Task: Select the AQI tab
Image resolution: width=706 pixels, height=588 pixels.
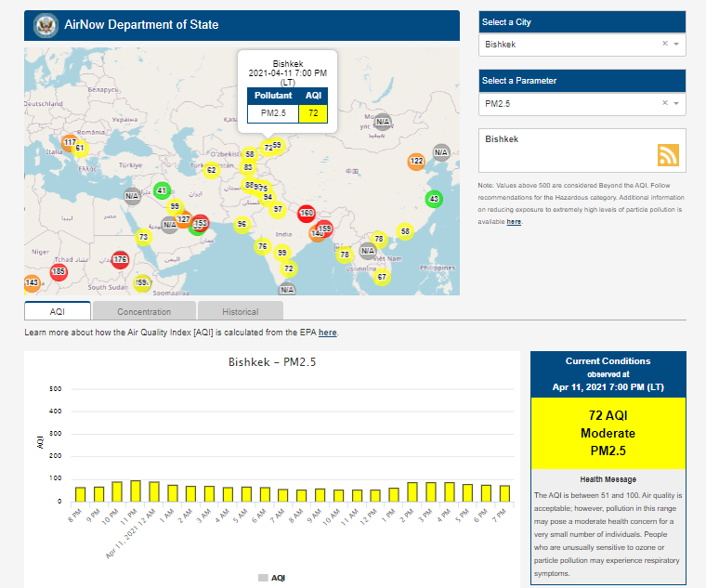Action: pos(57,311)
